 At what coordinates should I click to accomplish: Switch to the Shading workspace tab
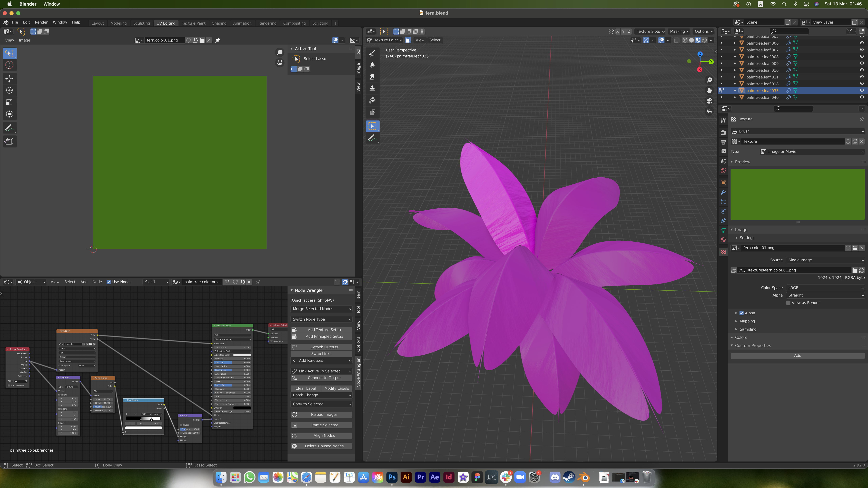coord(219,23)
